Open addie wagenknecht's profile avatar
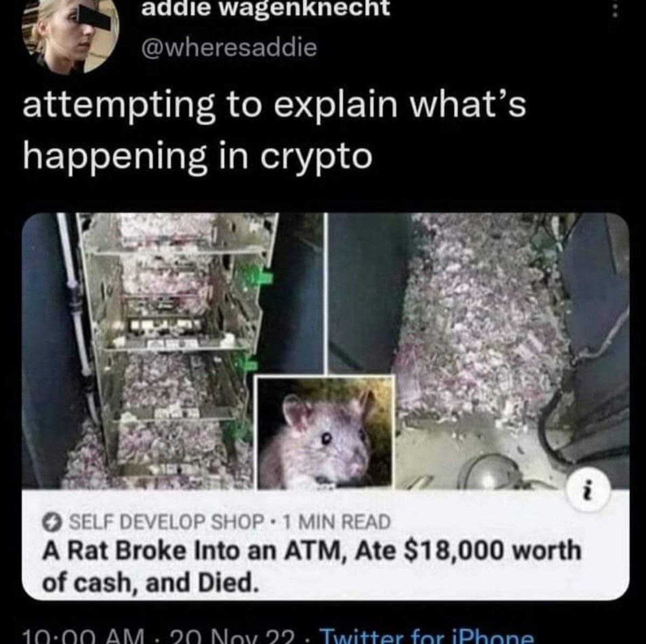 (x=70, y=34)
